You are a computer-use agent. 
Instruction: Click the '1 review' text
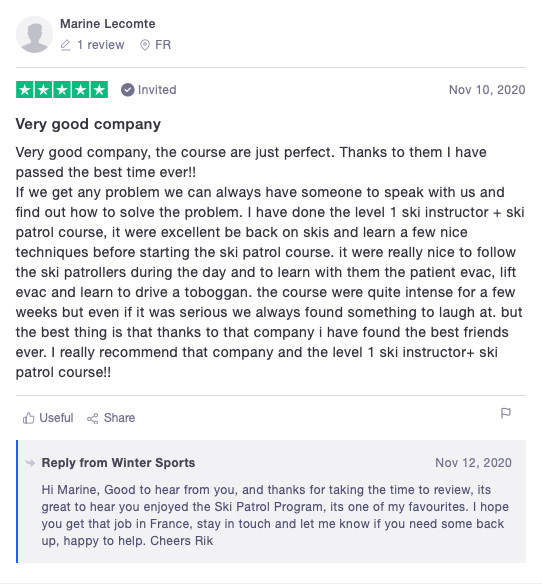101,45
